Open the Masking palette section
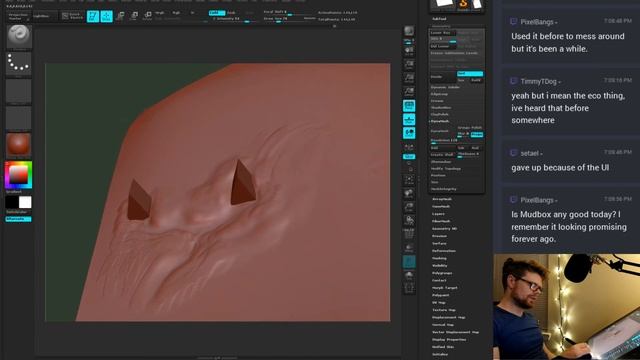Viewport: 640px width, 360px height. 440,258
